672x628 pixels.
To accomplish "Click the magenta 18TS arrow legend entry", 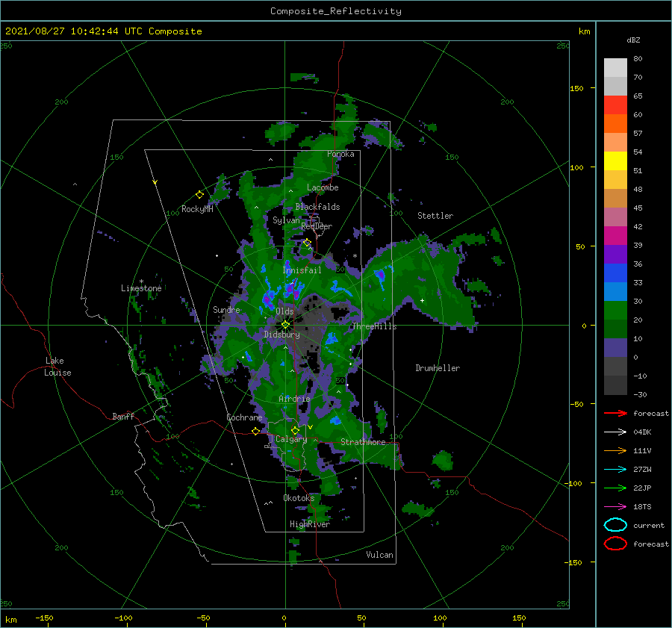I will pyautogui.click(x=615, y=507).
